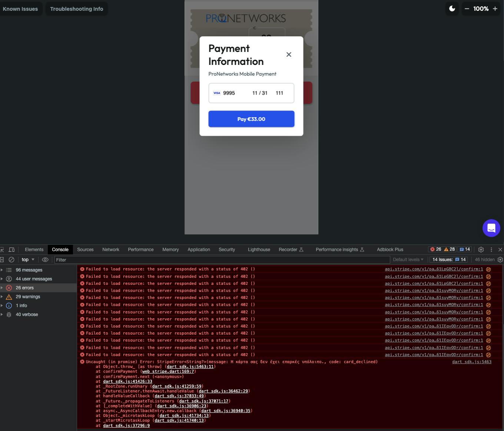Switch to the Sources tab
The width and height of the screenshot is (504, 431).
pos(85,250)
